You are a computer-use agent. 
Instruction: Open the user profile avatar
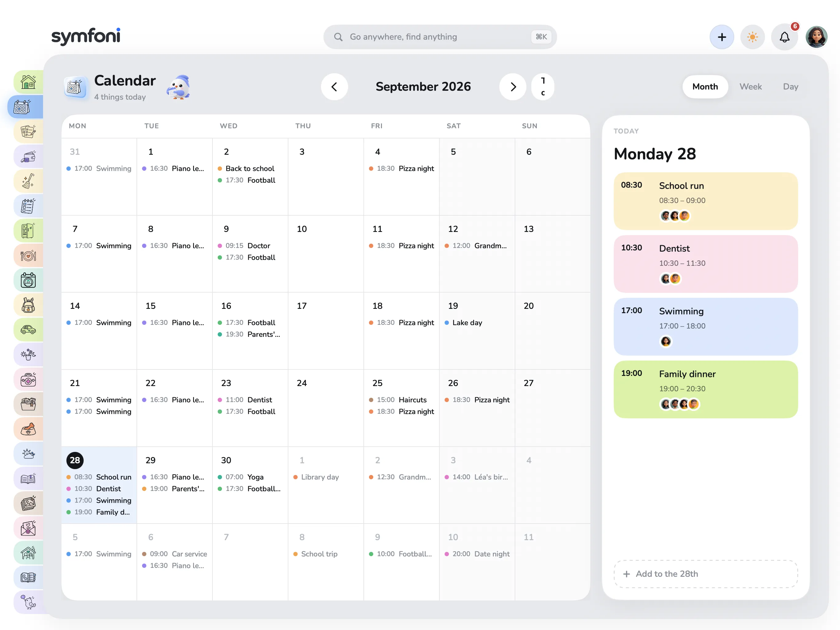click(816, 37)
